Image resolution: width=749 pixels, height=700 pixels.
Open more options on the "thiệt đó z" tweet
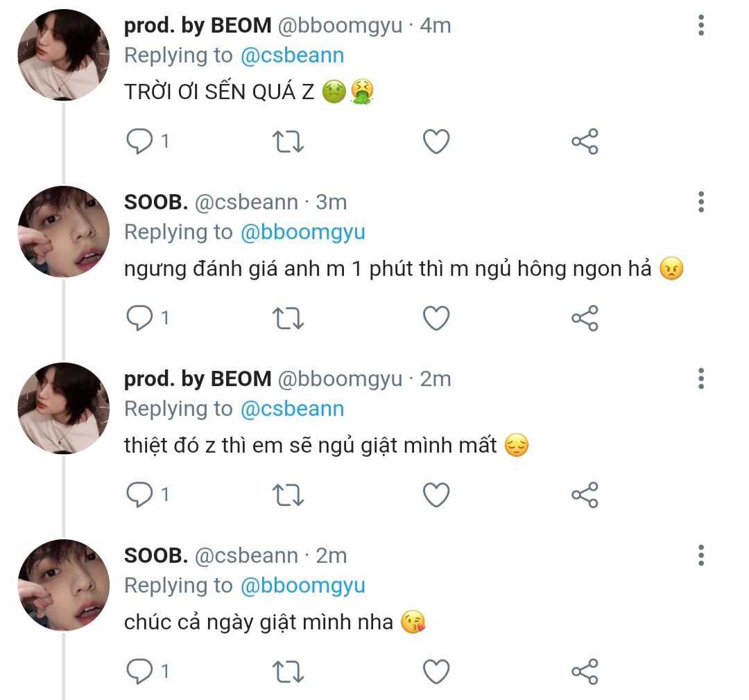click(x=701, y=379)
